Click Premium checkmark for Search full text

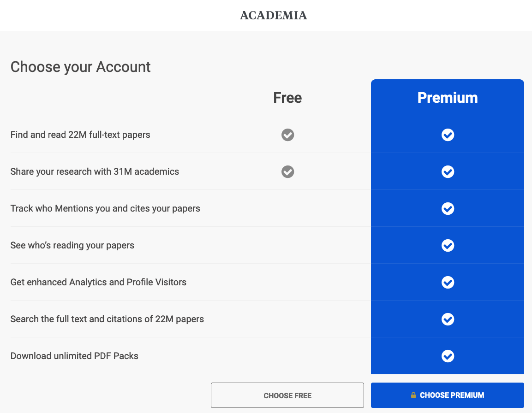pos(448,319)
